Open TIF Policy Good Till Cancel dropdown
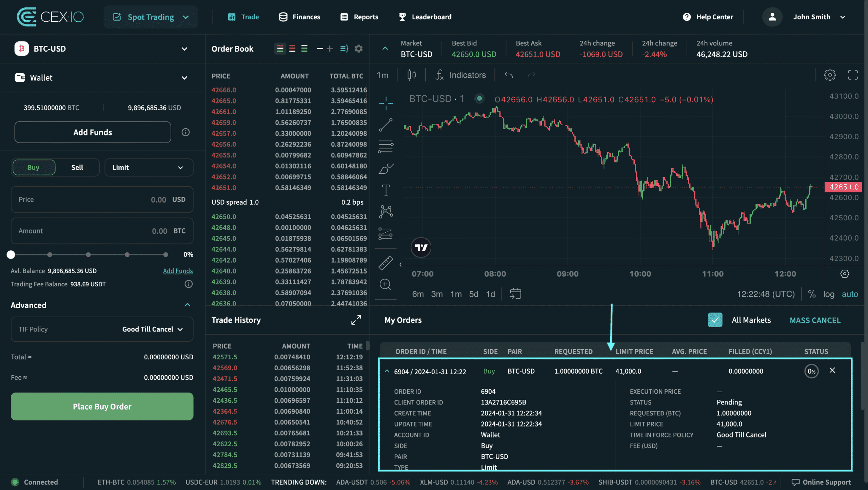This screenshot has width=868, height=490. tap(102, 329)
